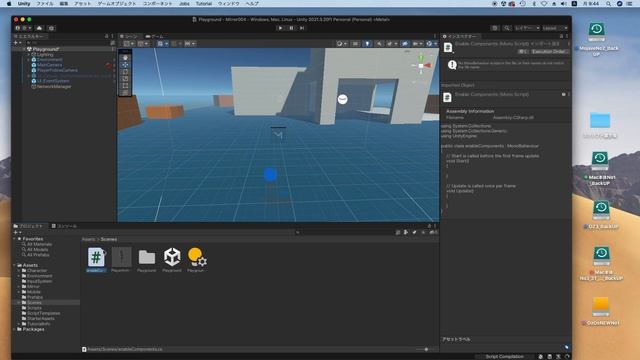Image resolution: width=640 pixels, height=360 pixels.
Task: Select MainCamera in the hierarchy
Action: 49,65
